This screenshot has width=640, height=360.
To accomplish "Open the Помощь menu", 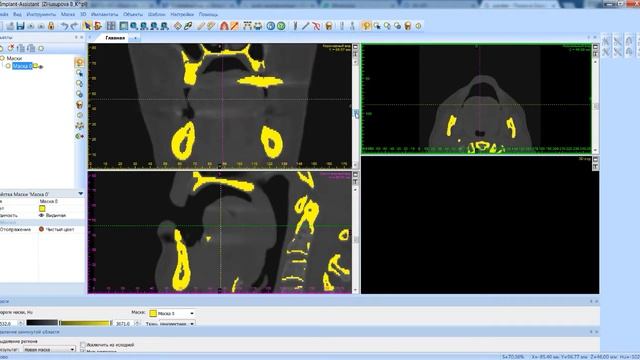I will [x=208, y=14].
